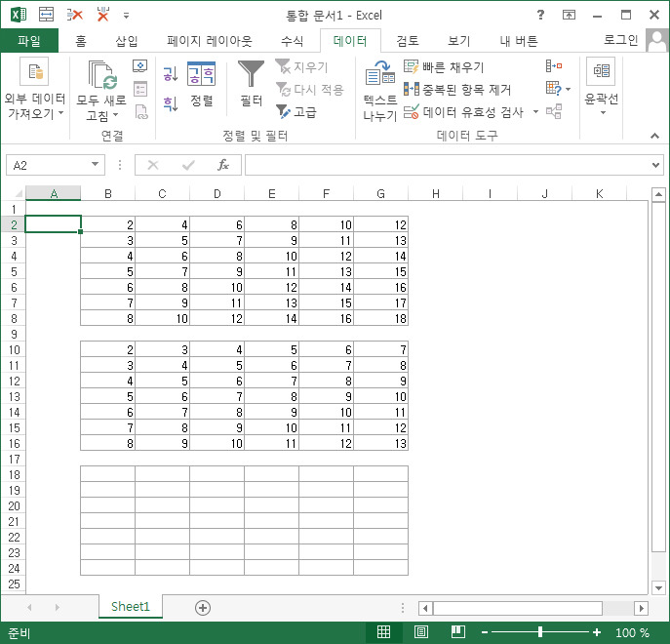Viewport: 670px width, 644px height.
Task: Switch to Page Break Preview icon
Action: pos(458,631)
